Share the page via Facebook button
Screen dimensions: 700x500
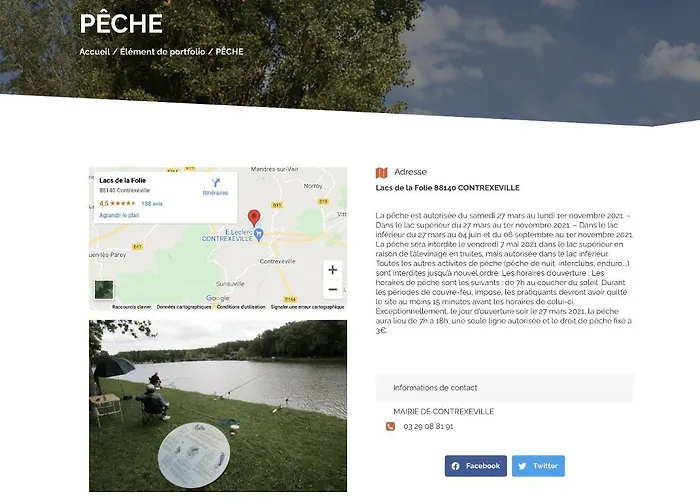tap(475, 466)
